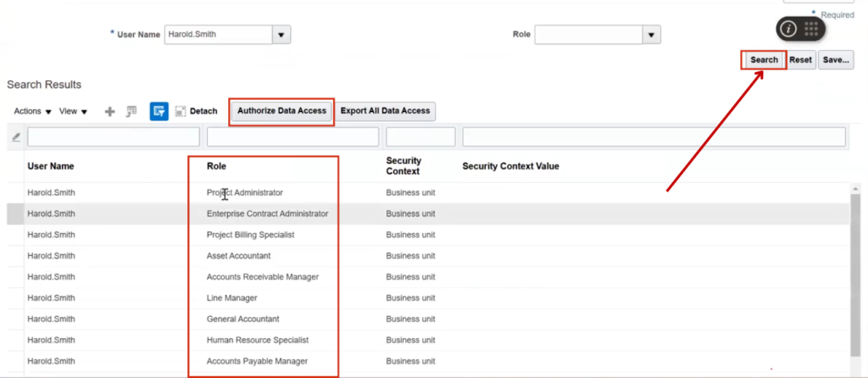Image resolution: width=868 pixels, height=378 pixels.
Task: Click the pencil clear-filters icon at row start
Action: (x=15, y=136)
